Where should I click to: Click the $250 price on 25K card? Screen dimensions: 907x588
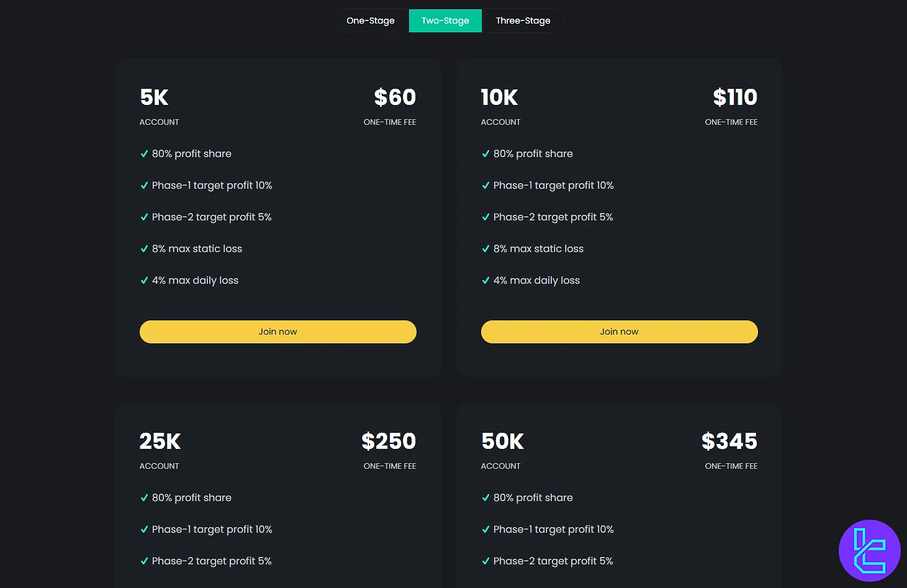tap(389, 441)
